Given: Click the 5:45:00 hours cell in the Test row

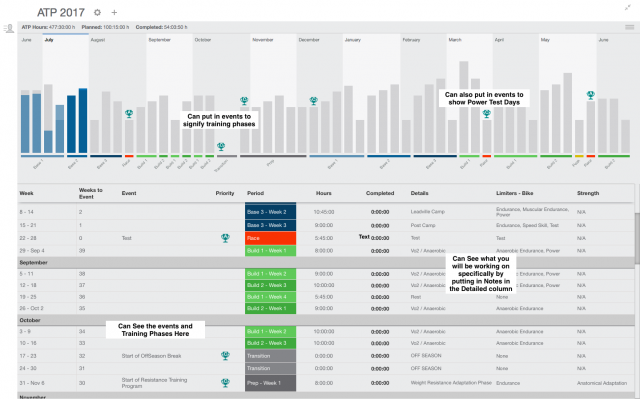Looking at the screenshot, I should click(x=324, y=238).
